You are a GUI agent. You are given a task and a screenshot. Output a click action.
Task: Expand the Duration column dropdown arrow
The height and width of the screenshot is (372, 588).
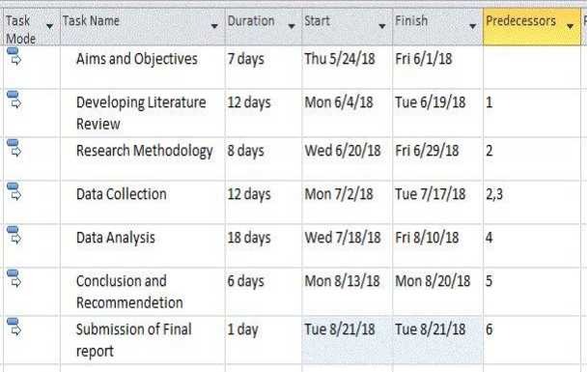click(291, 26)
